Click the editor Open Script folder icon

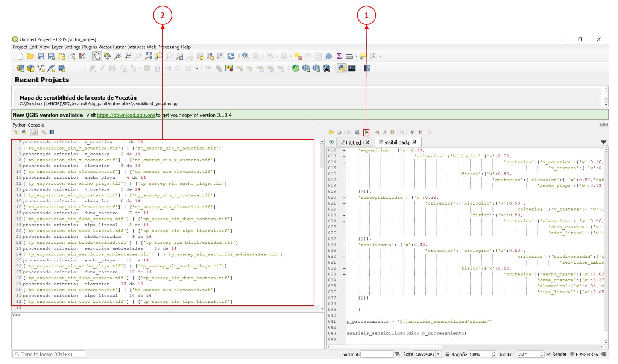point(331,132)
